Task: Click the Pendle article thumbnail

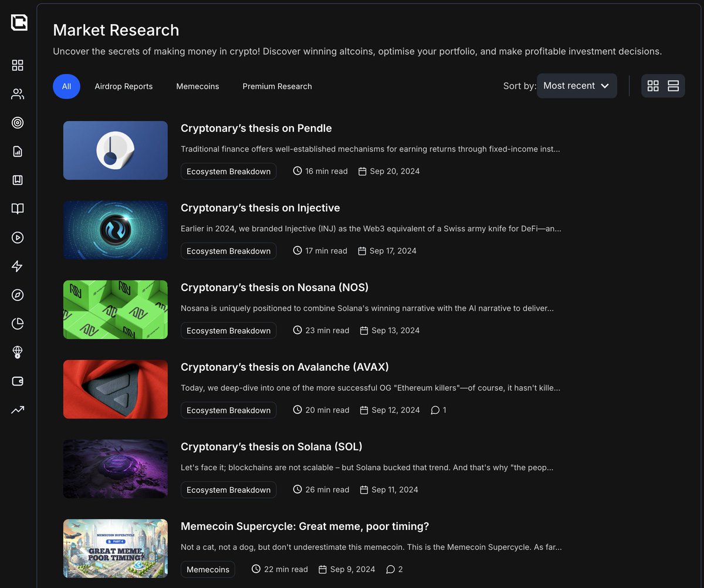Action: point(116,150)
